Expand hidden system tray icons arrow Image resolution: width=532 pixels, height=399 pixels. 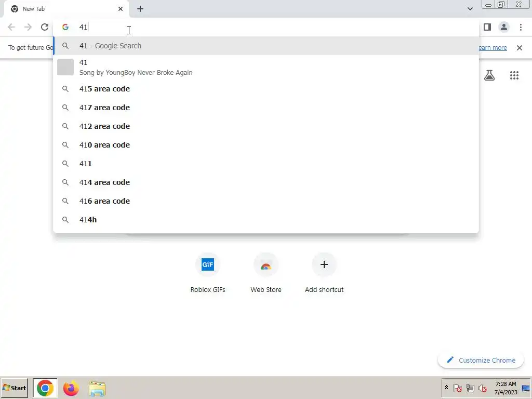tap(446, 388)
